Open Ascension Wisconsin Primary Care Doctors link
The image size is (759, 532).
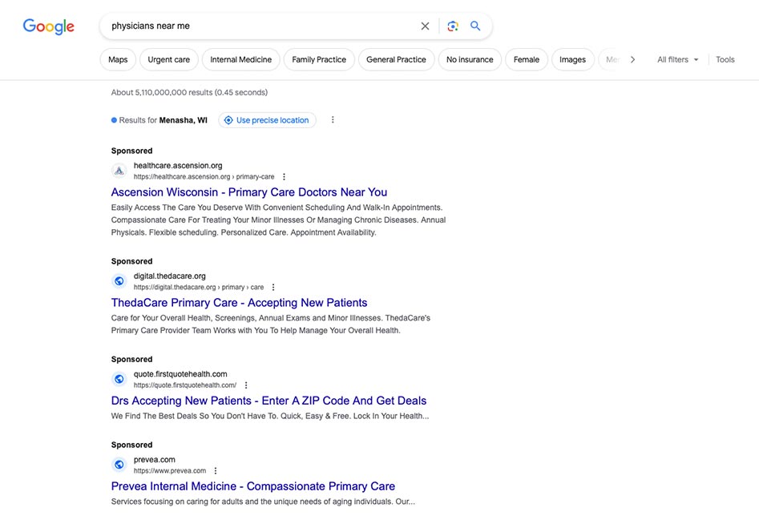click(248, 192)
